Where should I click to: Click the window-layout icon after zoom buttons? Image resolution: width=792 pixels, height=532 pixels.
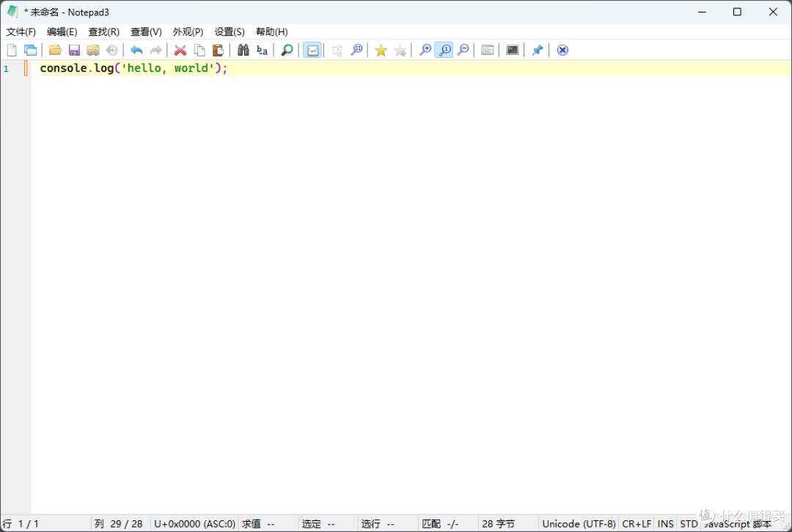[x=488, y=50]
